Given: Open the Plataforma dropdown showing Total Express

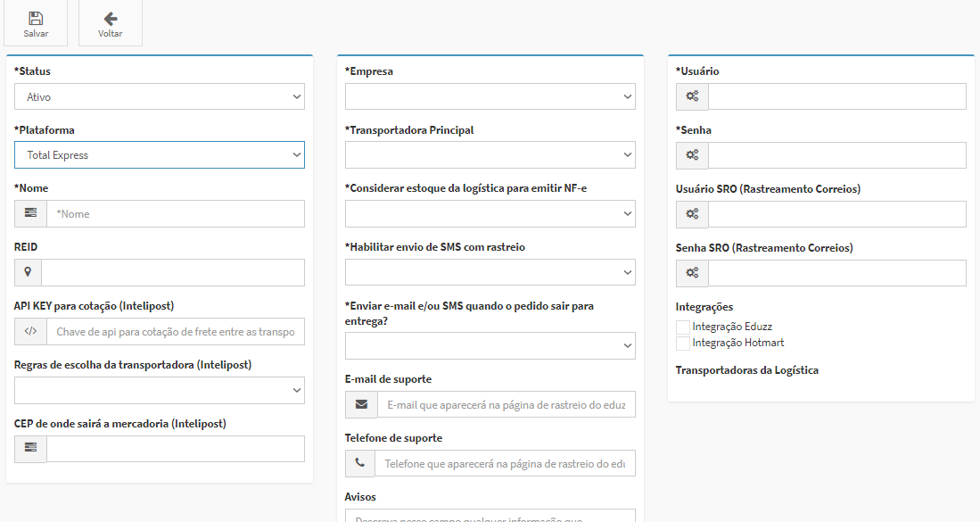Looking at the screenshot, I should pos(160,155).
